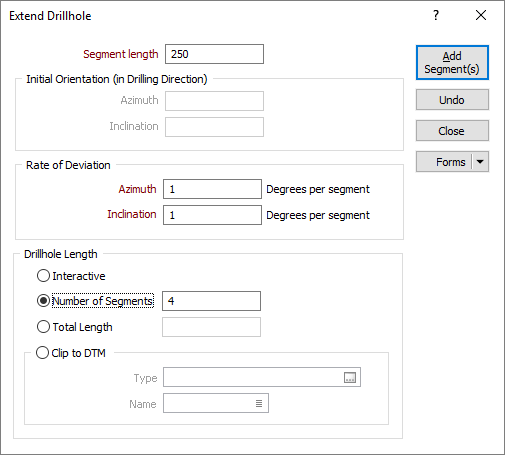This screenshot has width=505, height=455.
Task: Open the Type field ellipsis browse icon
Action: coord(350,377)
